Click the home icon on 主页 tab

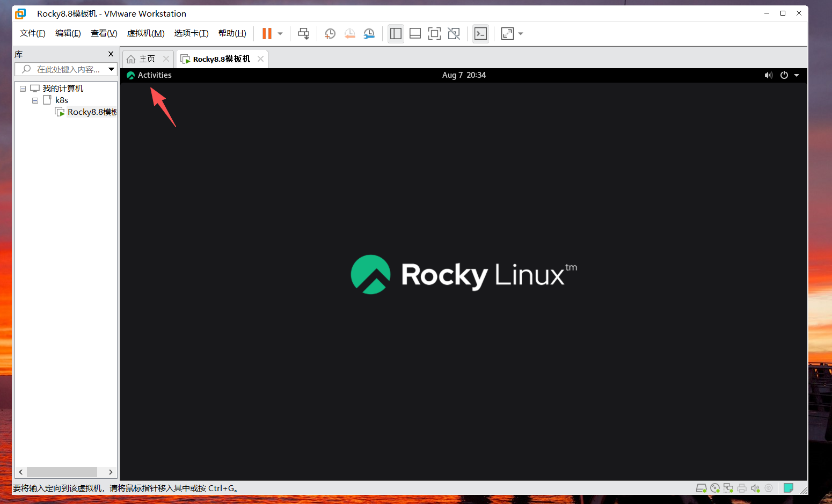[131, 59]
